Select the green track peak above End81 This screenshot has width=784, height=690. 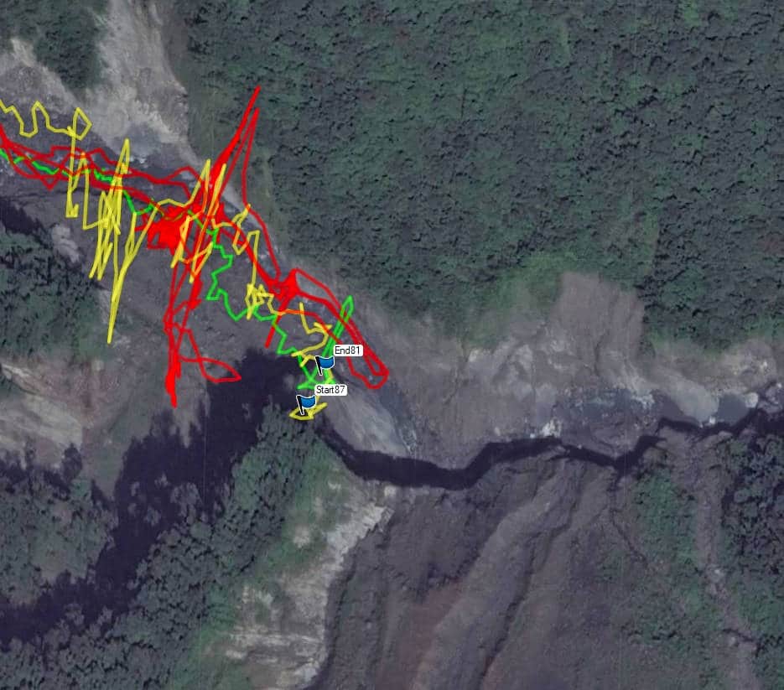(350, 299)
